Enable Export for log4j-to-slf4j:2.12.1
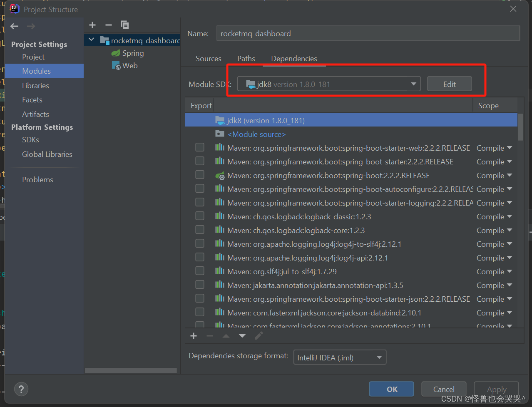Image resolution: width=532 pixels, height=407 pixels. [x=200, y=243]
